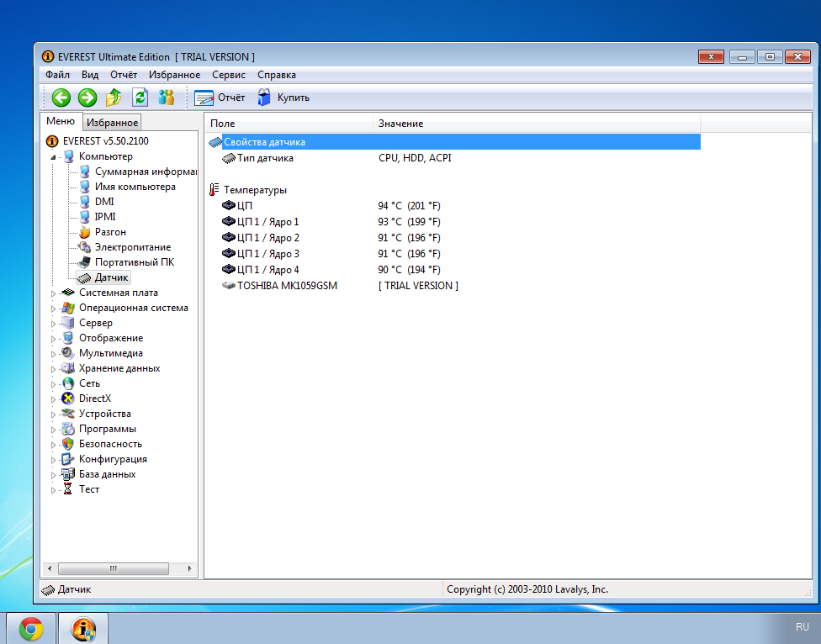Select the Свойства датчика header row
This screenshot has width=821, height=644.
point(454,142)
